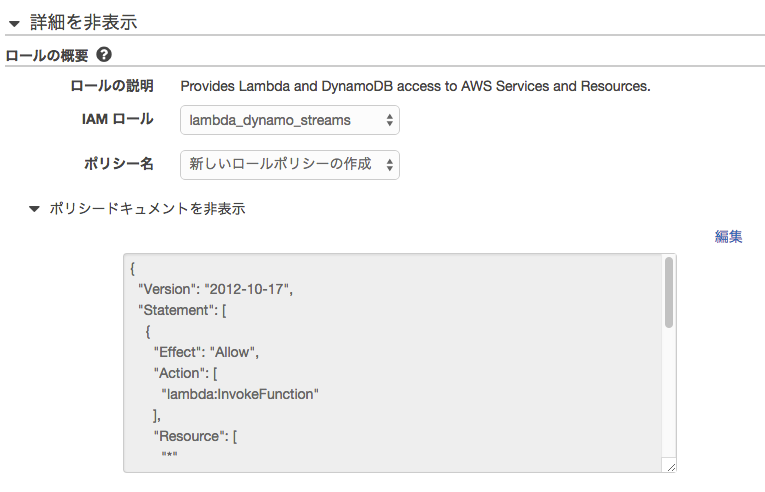Click the IAM ロール field label
Viewport: 765px width, 492px height.
click(117, 119)
